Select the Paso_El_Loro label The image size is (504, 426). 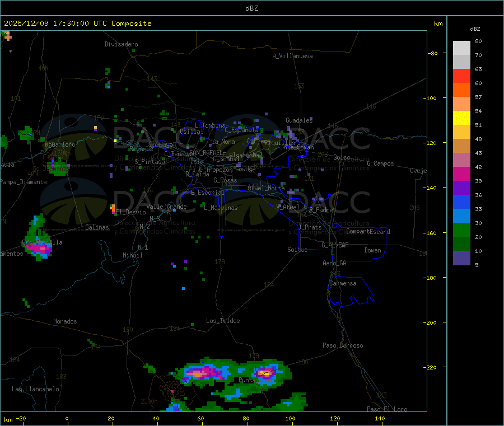point(388,409)
